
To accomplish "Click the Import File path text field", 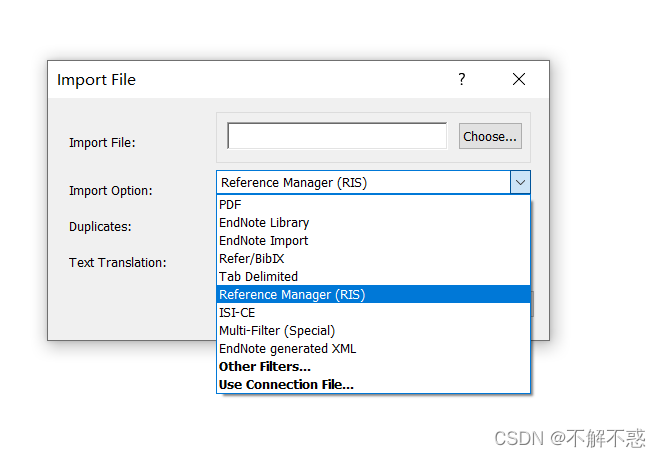I will 337,136.
